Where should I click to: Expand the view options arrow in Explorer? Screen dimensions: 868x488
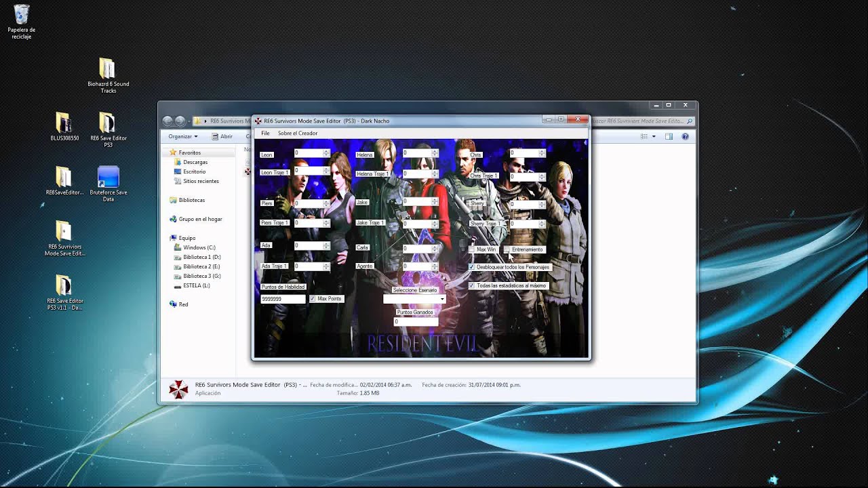click(x=654, y=136)
